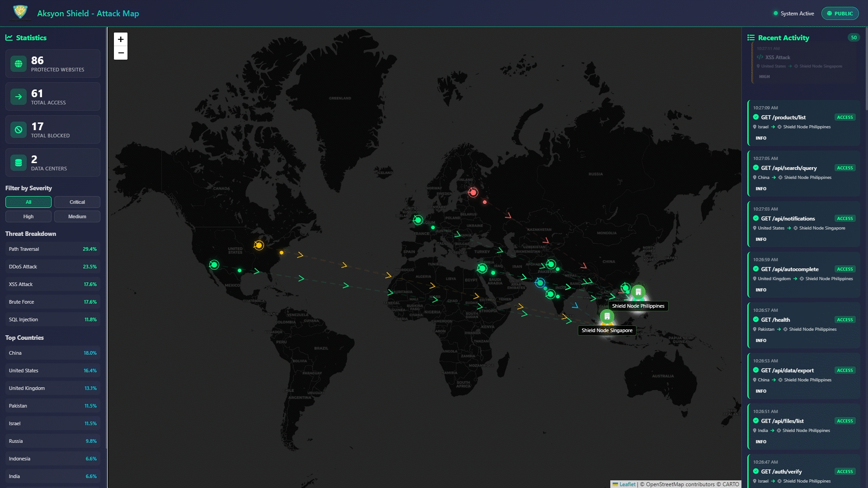Click the check icon beside GET /products/list

tap(756, 117)
